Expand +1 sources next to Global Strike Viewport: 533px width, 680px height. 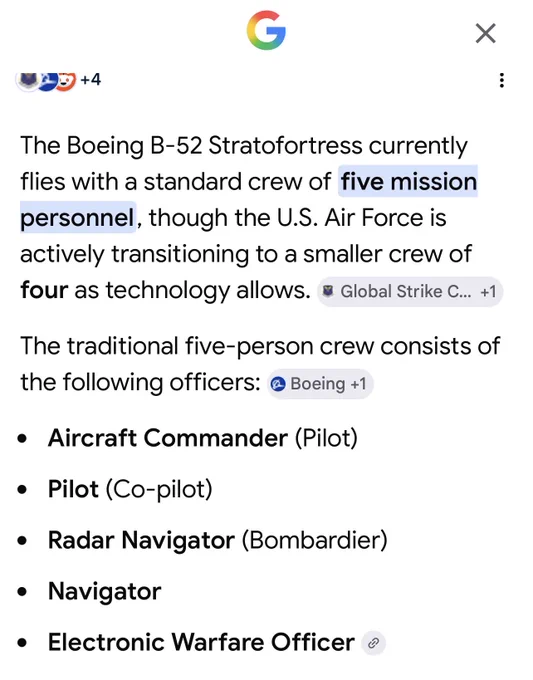(x=488, y=292)
